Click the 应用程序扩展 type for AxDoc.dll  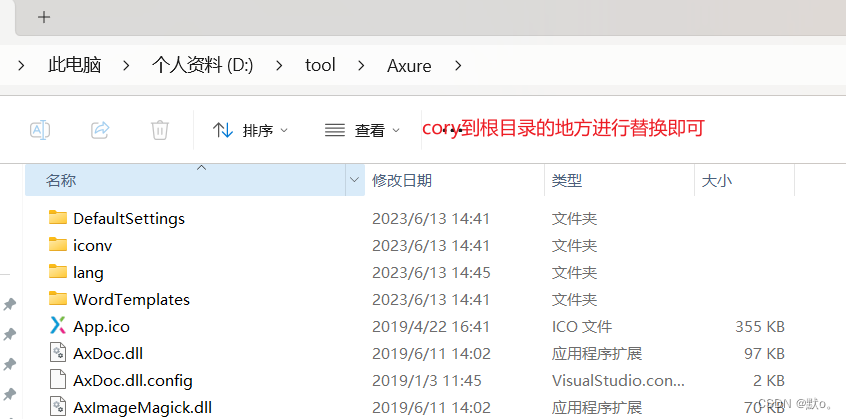597,353
